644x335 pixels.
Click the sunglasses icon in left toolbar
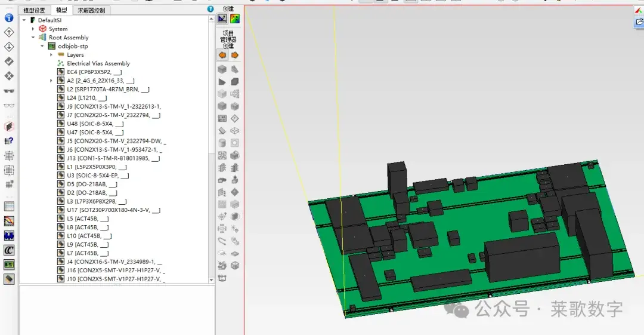tap(9, 91)
